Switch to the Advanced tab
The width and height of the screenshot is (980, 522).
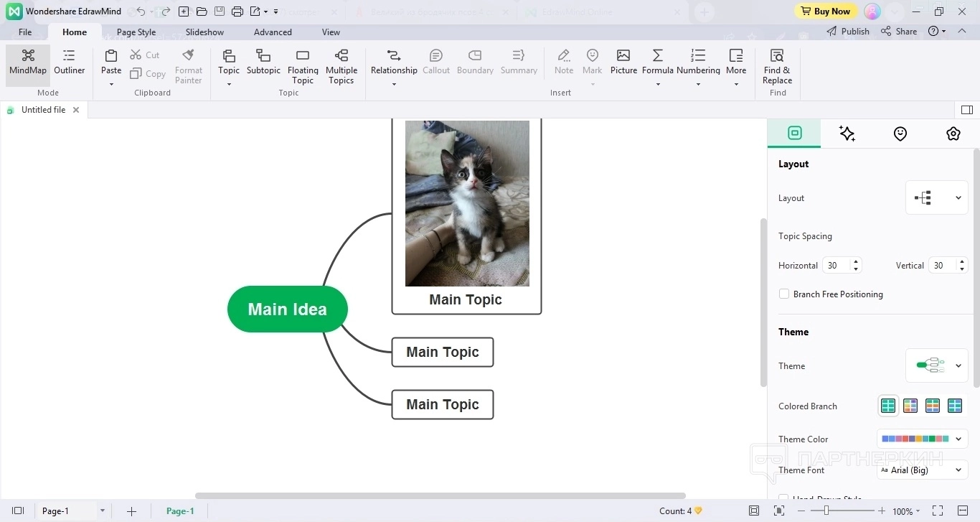(x=273, y=32)
